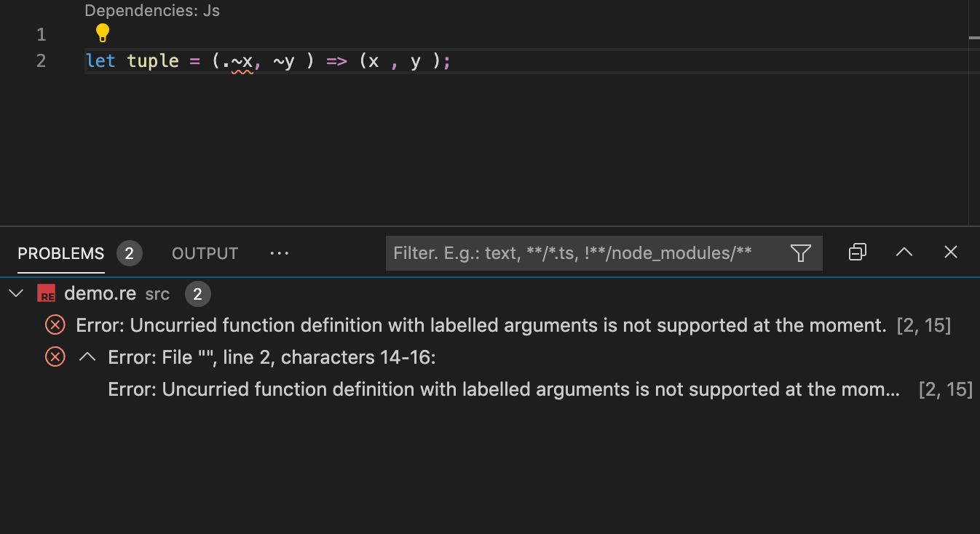Select the PROBLEMS tab
The image size is (980, 534).
tap(61, 253)
